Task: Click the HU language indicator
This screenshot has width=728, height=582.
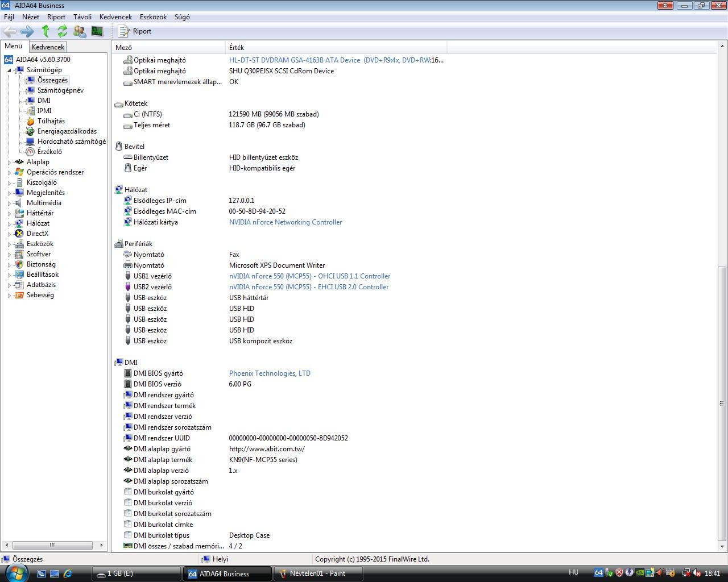Action: pyautogui.click(x=573, y=573)
